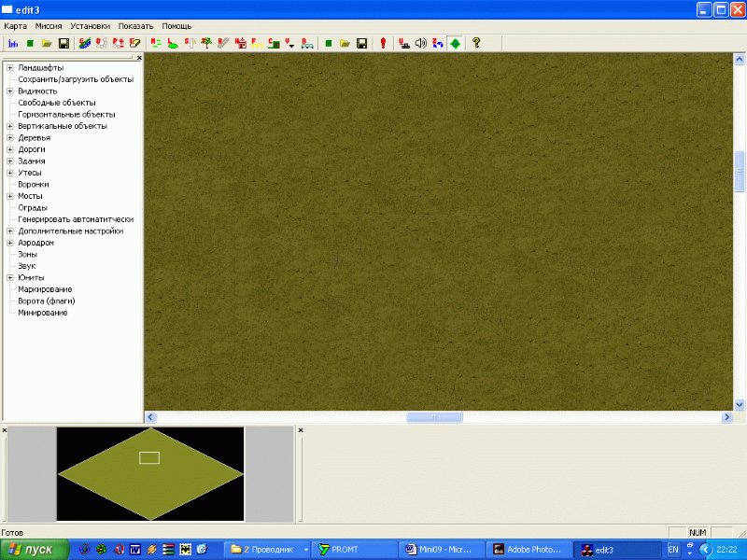This screenshot has height=560, width=747.
Task: Expand the Мосты tree node
Action: click(10, 196)
